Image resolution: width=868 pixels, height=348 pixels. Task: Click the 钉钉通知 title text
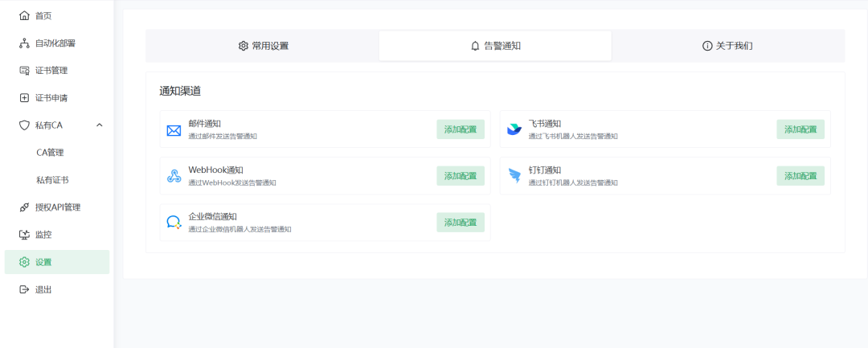(x=545, y=170)
